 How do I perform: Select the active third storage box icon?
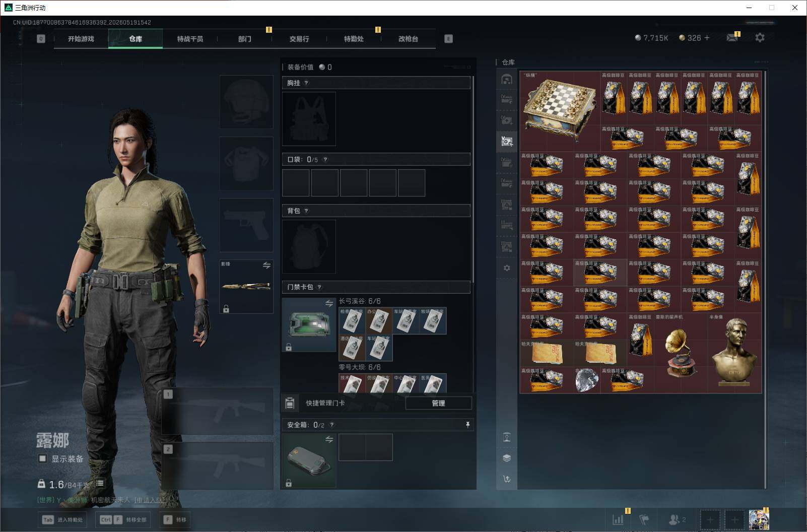(507, 142)
